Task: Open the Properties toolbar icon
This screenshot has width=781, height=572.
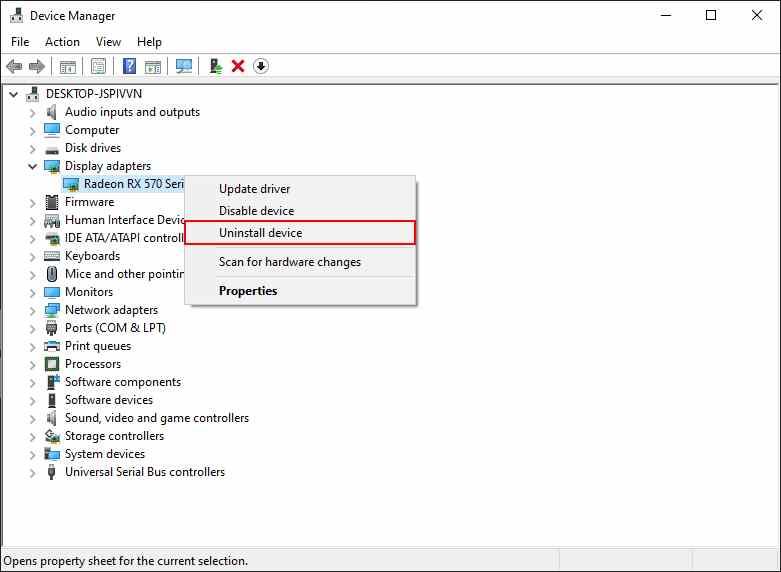Action: point(98,66)
